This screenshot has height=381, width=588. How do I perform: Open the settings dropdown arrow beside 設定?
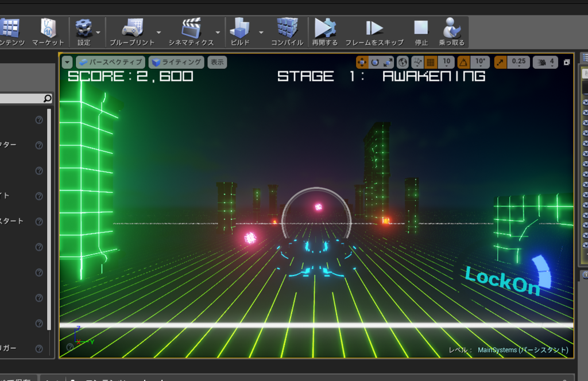pyautogui.click(x=98, y=33)
